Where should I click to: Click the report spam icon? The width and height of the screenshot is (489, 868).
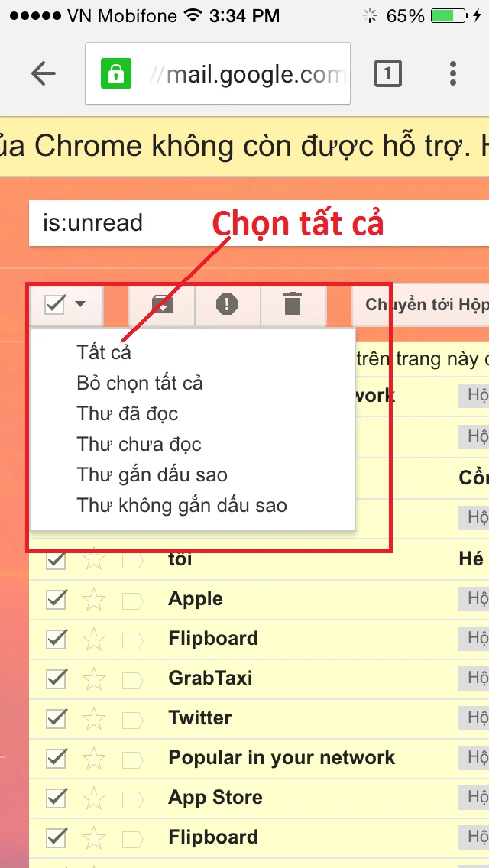click(227, 305)
